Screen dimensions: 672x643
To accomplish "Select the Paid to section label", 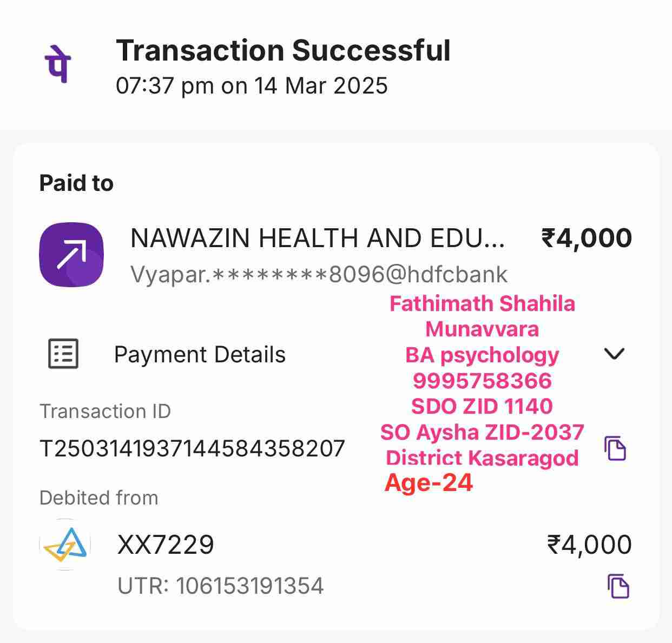I will point(76,183).
